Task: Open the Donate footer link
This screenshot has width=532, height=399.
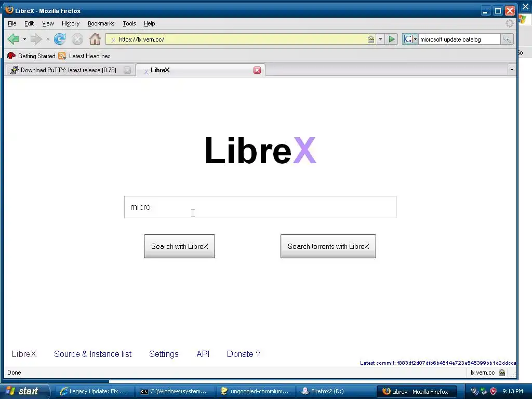Action: click(x=243, y=354)
